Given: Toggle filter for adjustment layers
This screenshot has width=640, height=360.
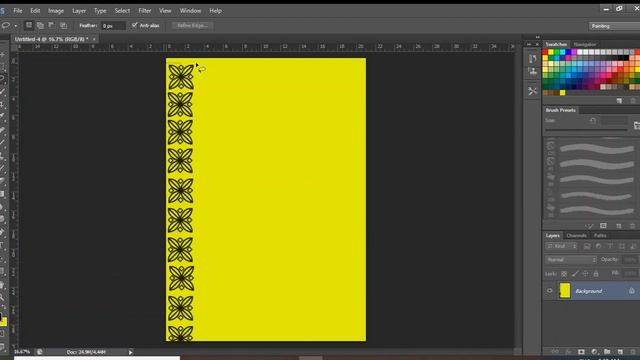Looking at the screenshot, I should (x=598, y=246).
